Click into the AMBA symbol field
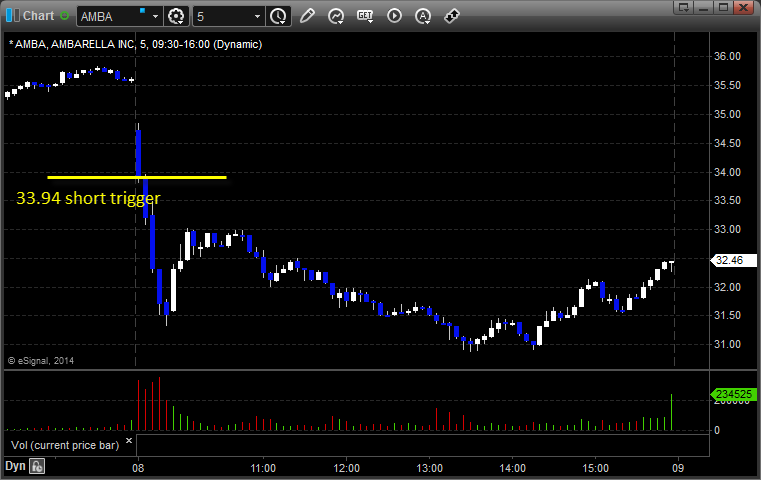The width and height of the screenshot is (761, 480). point(114,17)
